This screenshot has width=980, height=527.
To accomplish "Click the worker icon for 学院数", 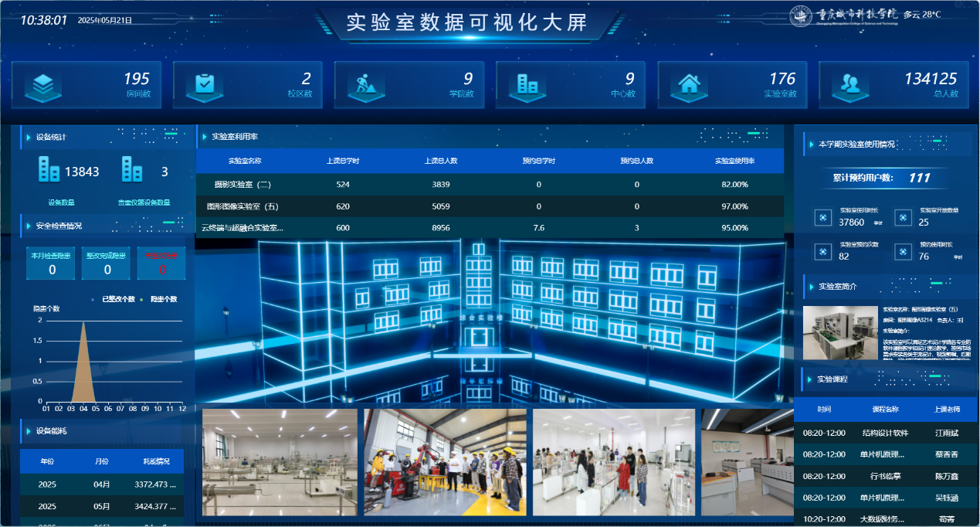I will coord(366,85).
